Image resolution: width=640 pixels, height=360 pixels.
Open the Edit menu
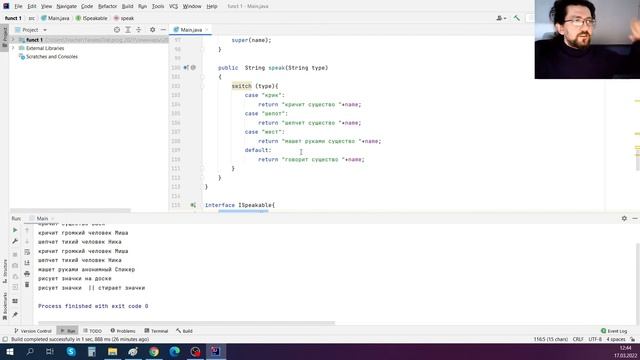tap(32, 6)
